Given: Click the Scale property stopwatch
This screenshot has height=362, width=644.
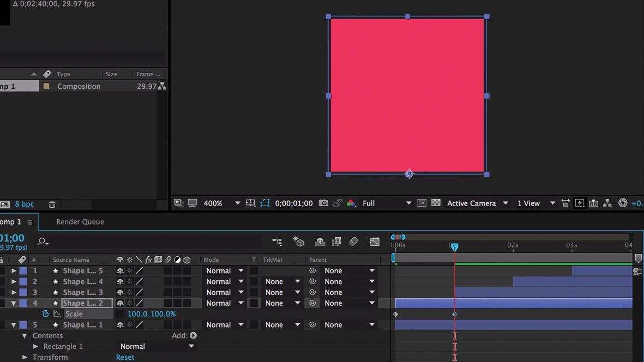Looking at the screenshot, I should [46, 314].
